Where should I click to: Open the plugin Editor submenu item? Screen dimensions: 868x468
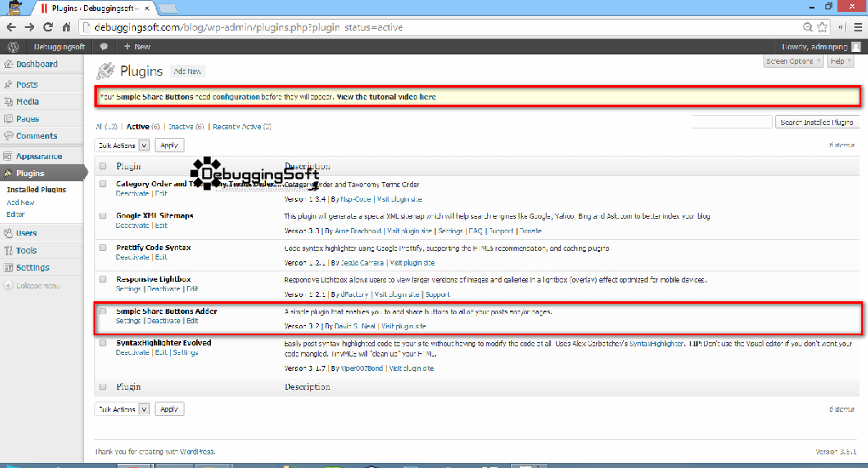(15, 214)
